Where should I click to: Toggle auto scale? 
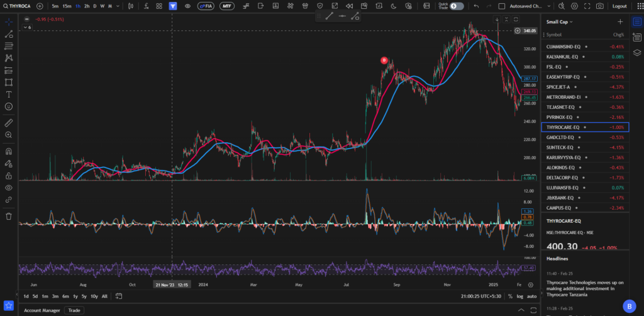click(531, 296)
